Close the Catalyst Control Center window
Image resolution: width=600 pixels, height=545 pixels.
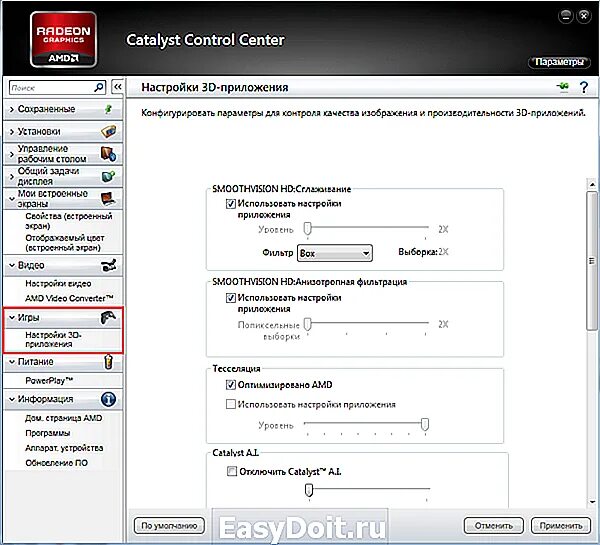(584, 16)
